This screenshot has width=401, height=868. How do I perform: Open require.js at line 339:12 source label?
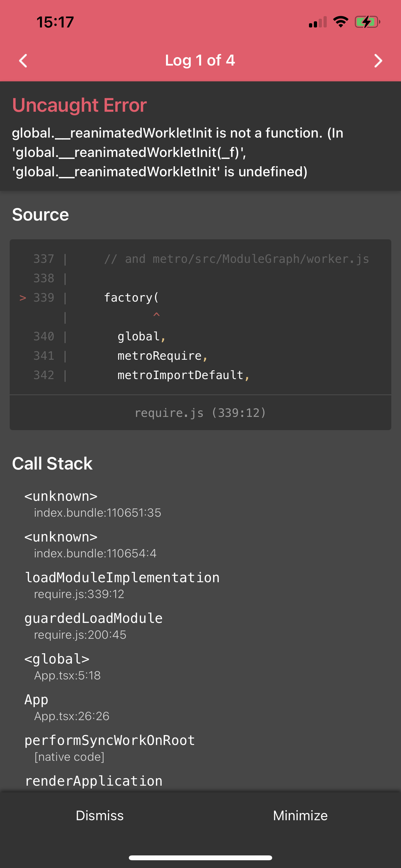(x=200, y=412)
